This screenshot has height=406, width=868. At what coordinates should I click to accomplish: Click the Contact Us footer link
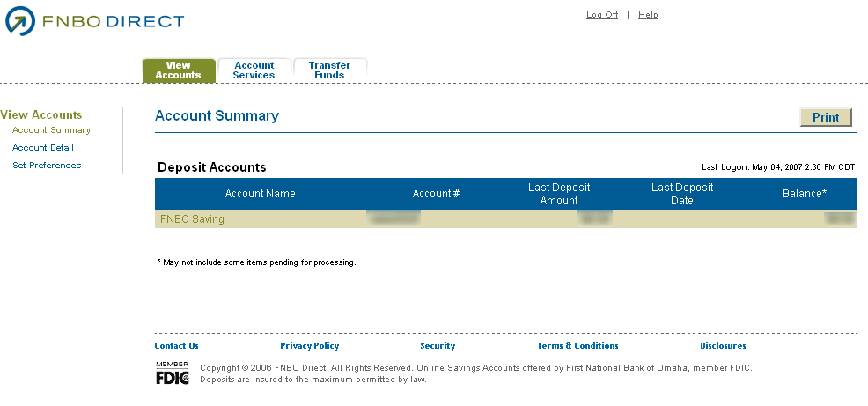pyautogui.click(x=176, y=346)
